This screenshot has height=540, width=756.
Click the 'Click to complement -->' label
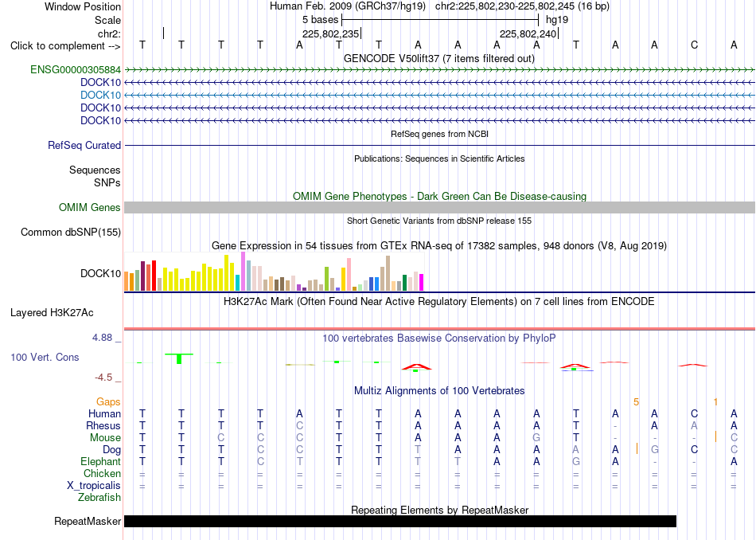click(x=65, y=46)
